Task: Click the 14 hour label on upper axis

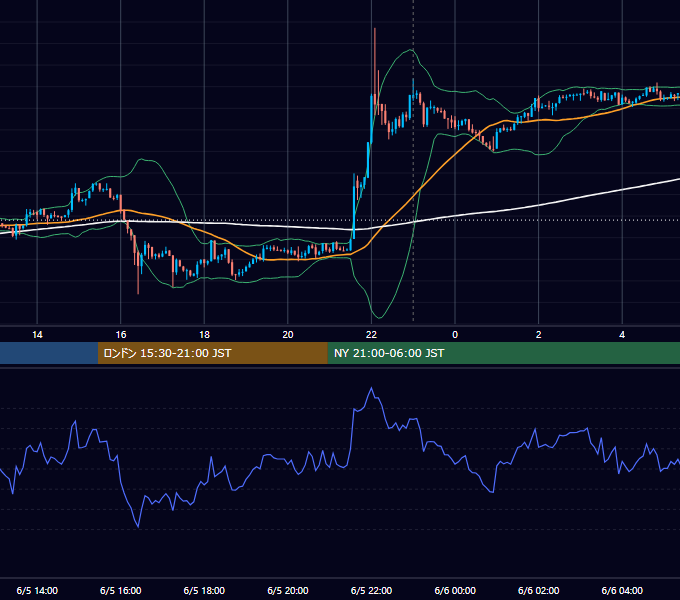Action: pos(37,335)
